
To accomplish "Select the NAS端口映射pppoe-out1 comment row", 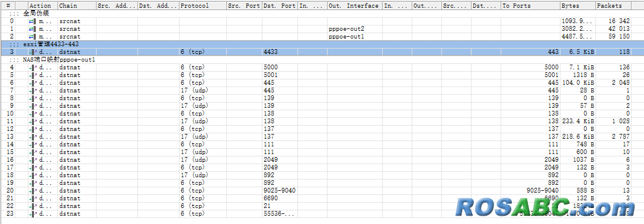I will (322, 60).
